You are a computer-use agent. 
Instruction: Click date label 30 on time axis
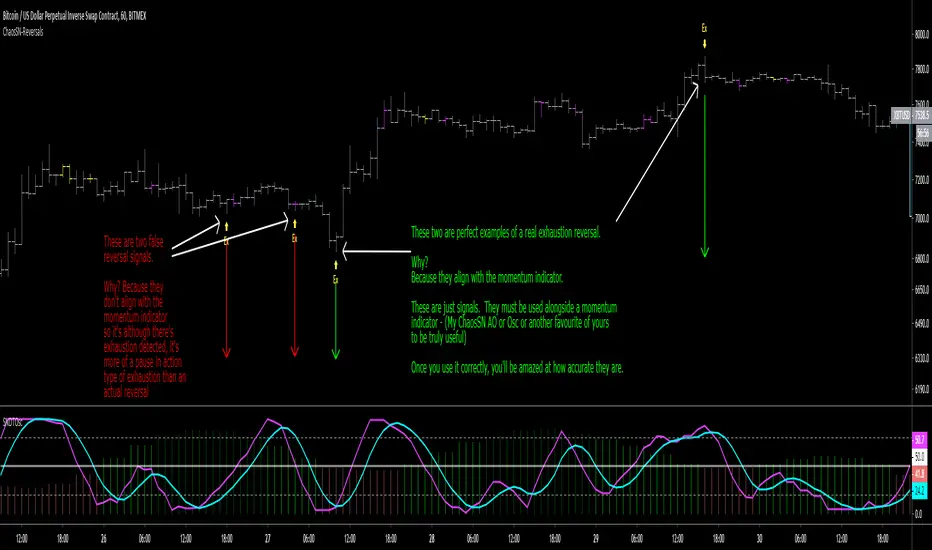tap(759, 539)
